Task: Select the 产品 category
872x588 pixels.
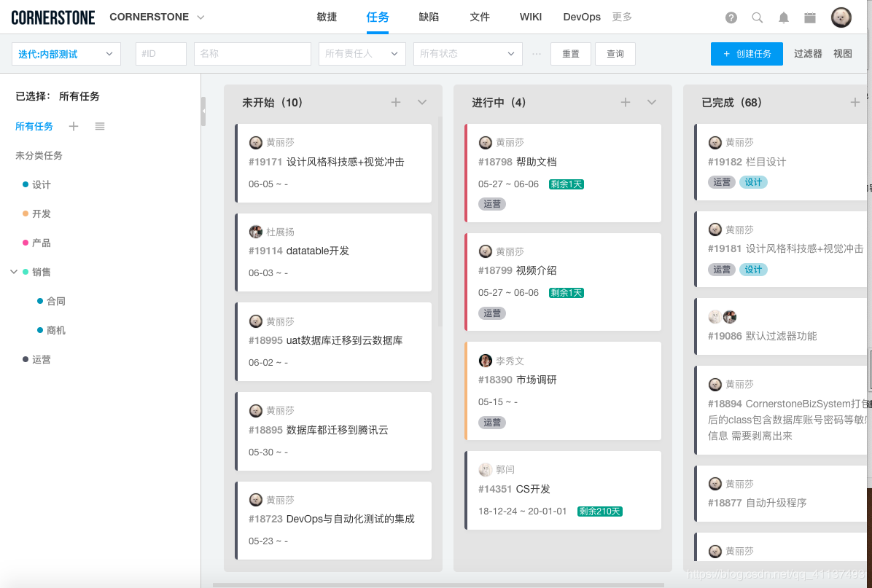Action: click(41, 243)
